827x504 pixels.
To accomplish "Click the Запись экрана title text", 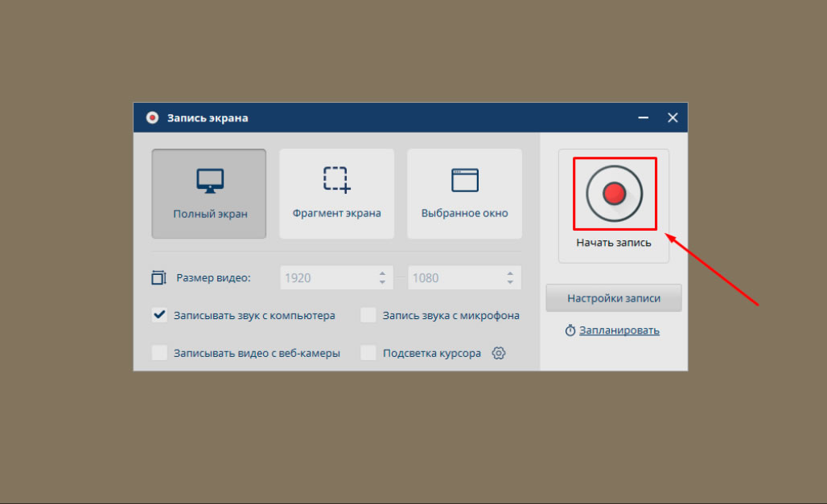I will point(208,118).
